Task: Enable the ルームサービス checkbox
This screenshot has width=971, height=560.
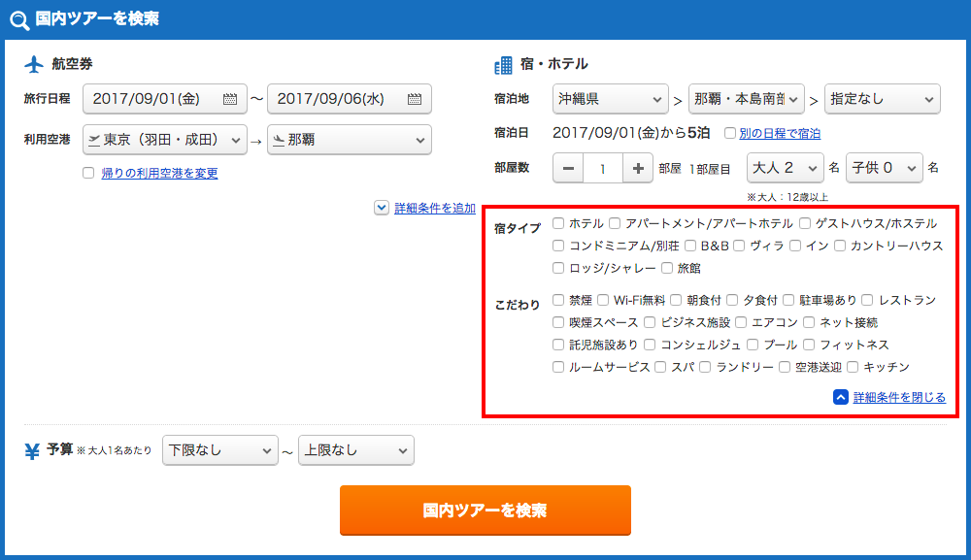Action: pyautogui.click(x=558, y=367)
